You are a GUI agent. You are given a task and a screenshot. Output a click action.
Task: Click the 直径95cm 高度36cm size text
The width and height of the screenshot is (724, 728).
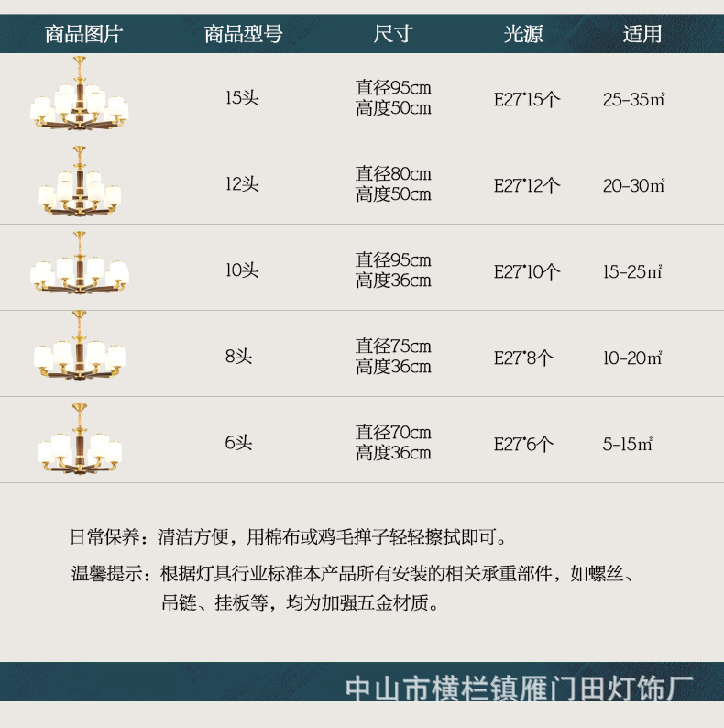click(x=393, y=270)
